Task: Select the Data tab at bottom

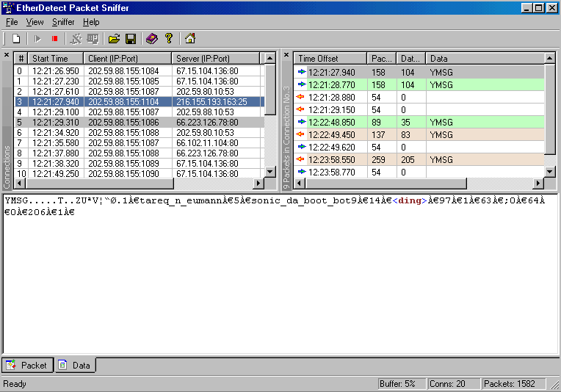Action: coord(74,365)
